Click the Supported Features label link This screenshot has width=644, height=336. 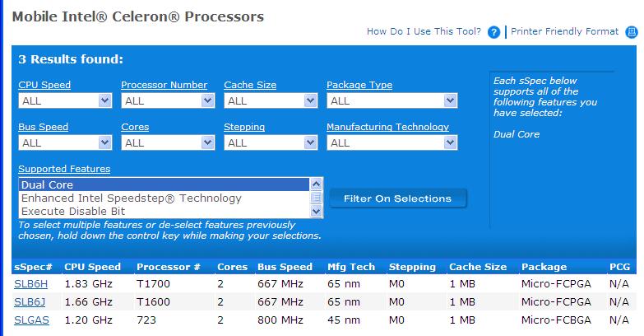(64, 169)
